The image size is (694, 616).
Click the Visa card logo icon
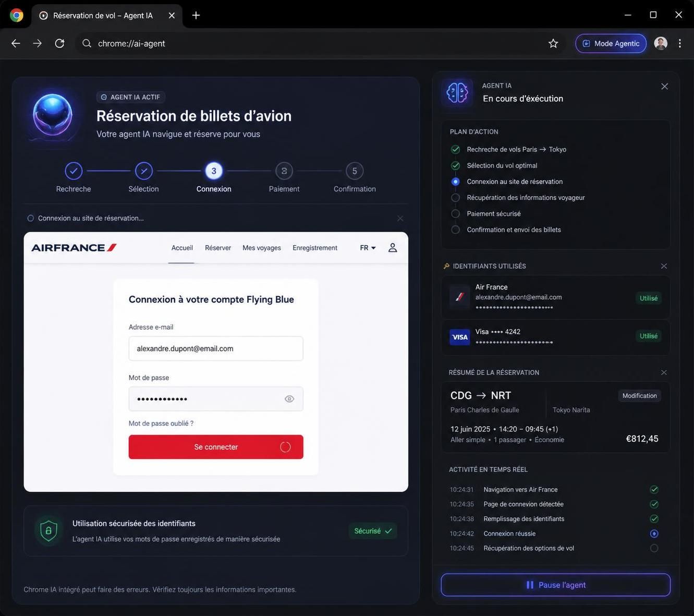tap(460, 337)
